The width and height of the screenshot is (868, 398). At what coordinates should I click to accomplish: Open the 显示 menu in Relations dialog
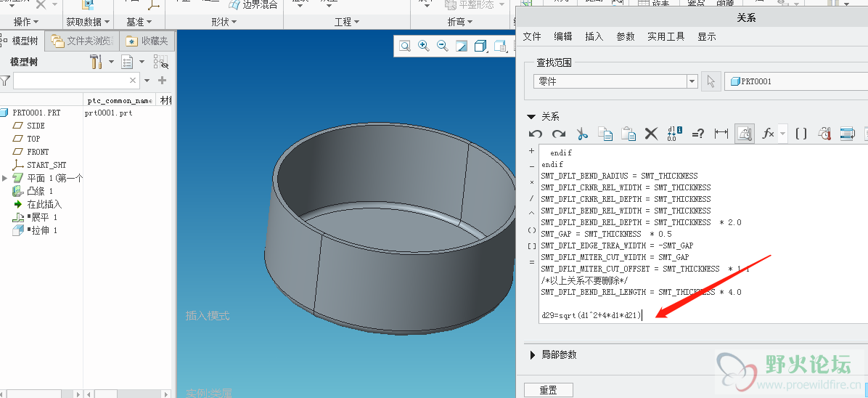(x=707, y=36)
